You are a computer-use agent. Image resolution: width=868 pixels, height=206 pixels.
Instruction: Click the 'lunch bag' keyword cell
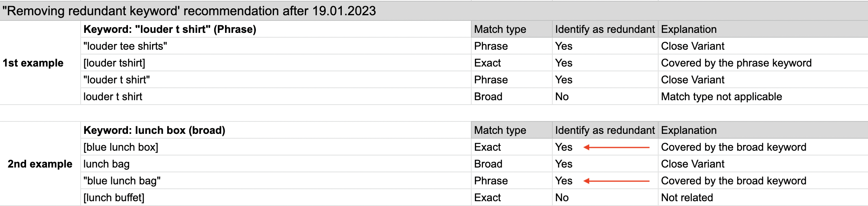[x=276, y=164]
